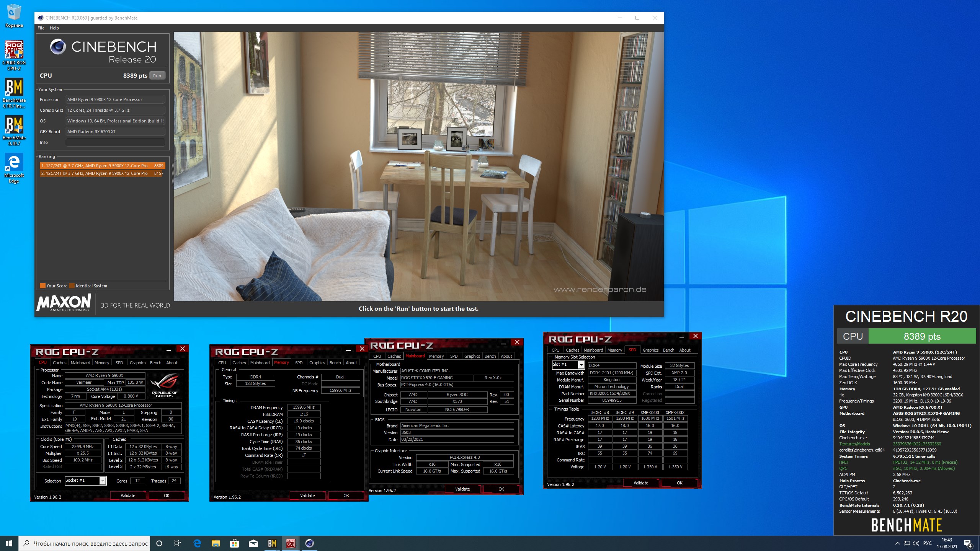
Task: Open Microsoft Edge desktop shortcut
Action: (14, 168)
